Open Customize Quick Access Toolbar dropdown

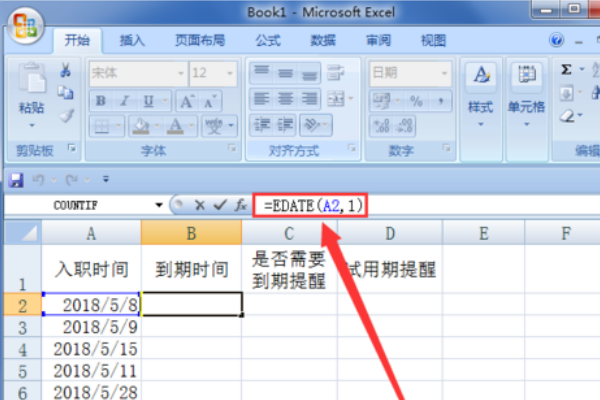(106, 179)
